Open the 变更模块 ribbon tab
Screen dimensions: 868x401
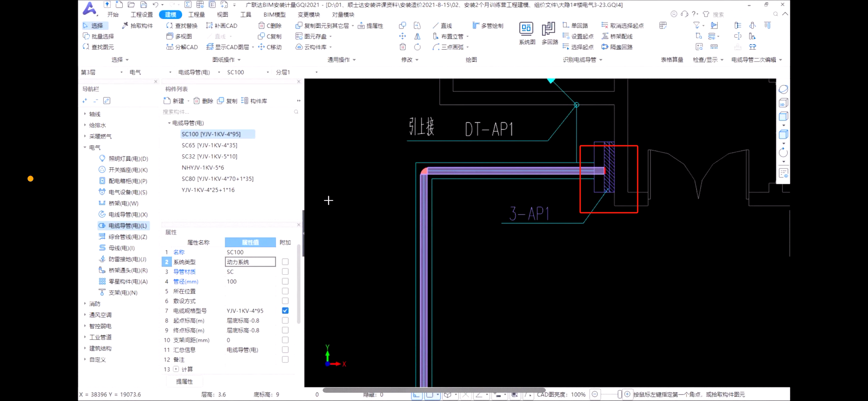pyautogui.click(x=309, y=15)
